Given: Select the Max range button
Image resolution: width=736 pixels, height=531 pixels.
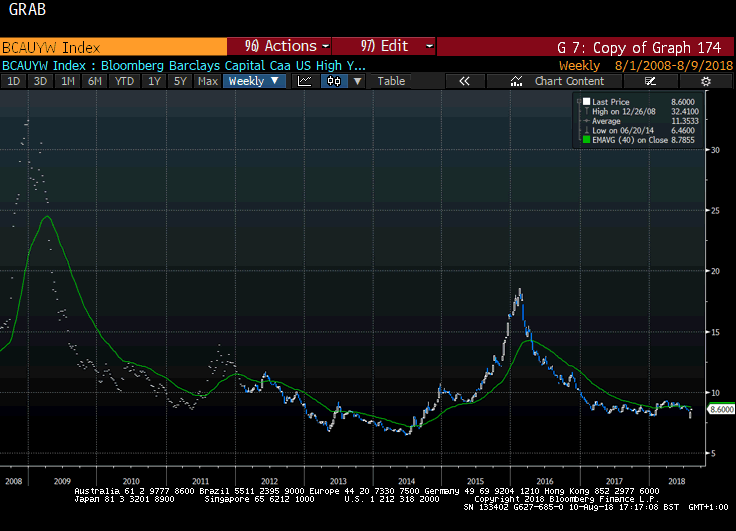Looking at the screenshot, I should 207,81.
